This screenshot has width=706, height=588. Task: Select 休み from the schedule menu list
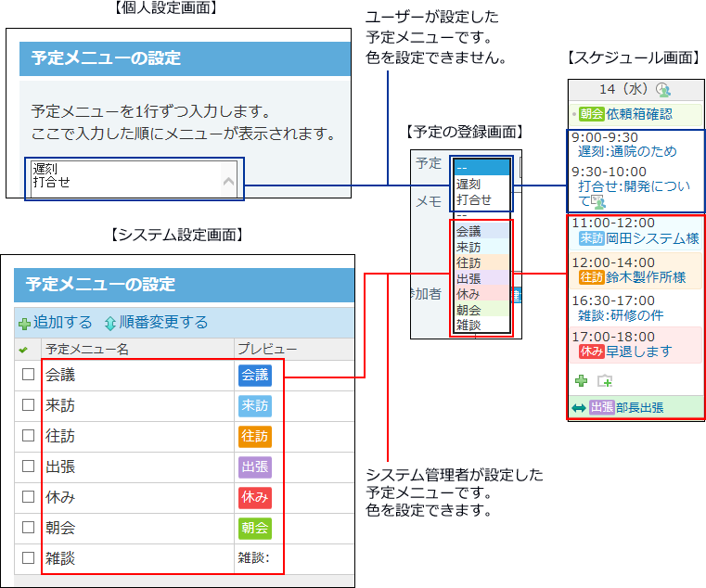[x=469, y=294]
